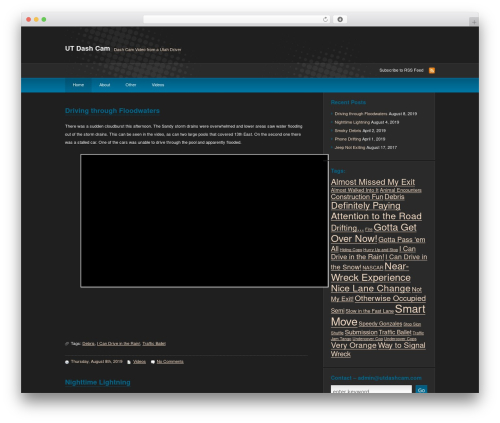The image size is (500, 423).
Task: Select Debris tag in the tag cloud
Action: click(394, 197)
